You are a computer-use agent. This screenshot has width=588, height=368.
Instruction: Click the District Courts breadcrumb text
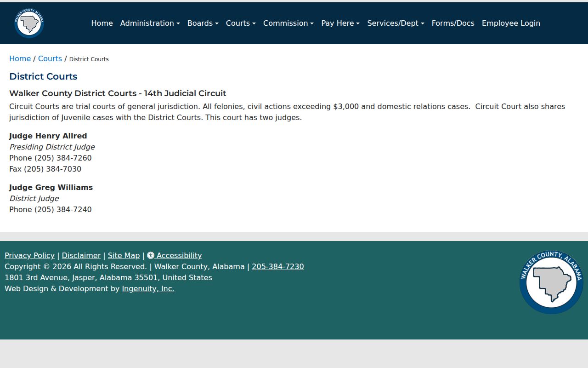click(x=89, y=59)
